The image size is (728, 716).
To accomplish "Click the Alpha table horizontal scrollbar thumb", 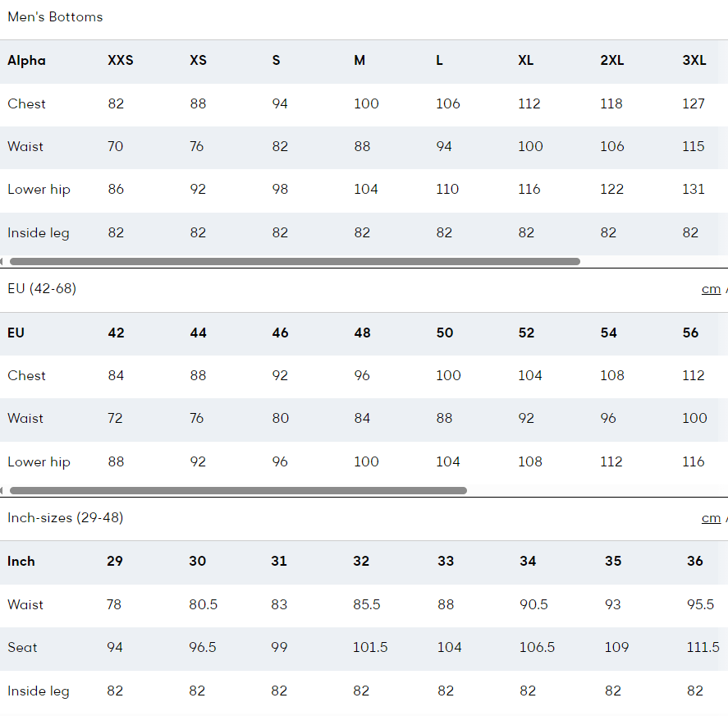I will coord(295,262).
